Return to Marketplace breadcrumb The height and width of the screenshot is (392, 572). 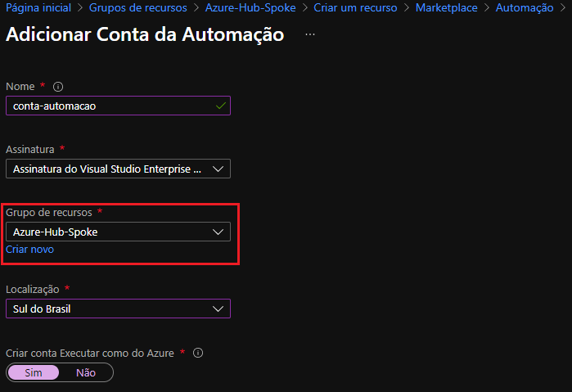448,7
